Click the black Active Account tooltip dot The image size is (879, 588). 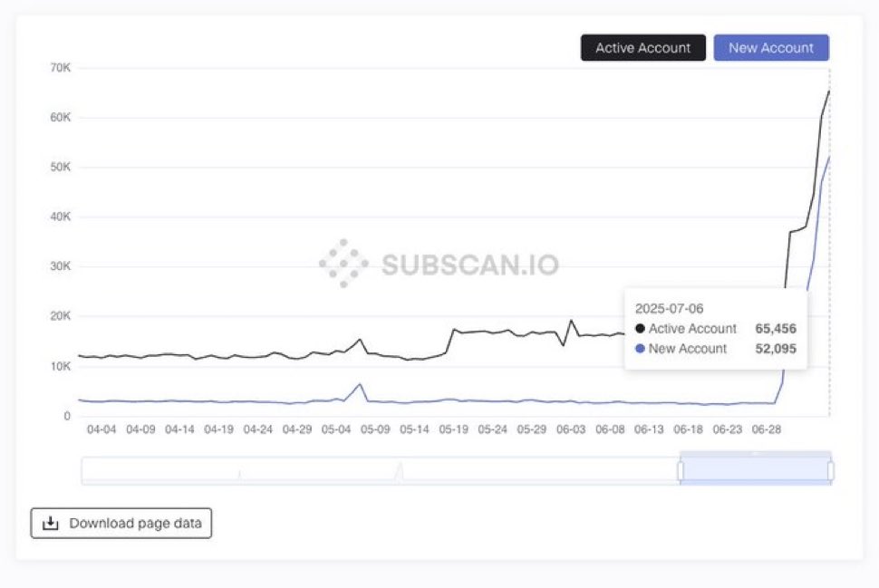pyautogui.click(x=640, y=329)
